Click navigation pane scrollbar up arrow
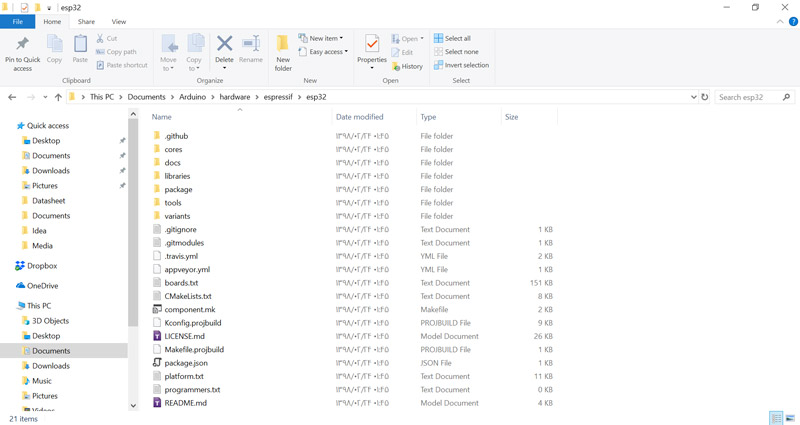This screenshot has height=425, width=800. point(133,114)
